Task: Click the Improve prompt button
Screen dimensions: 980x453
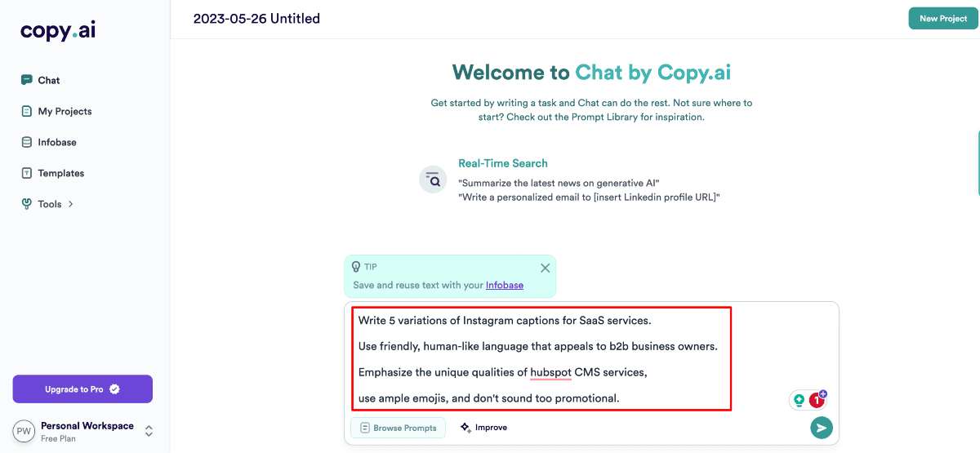Action: pos(483,428)
